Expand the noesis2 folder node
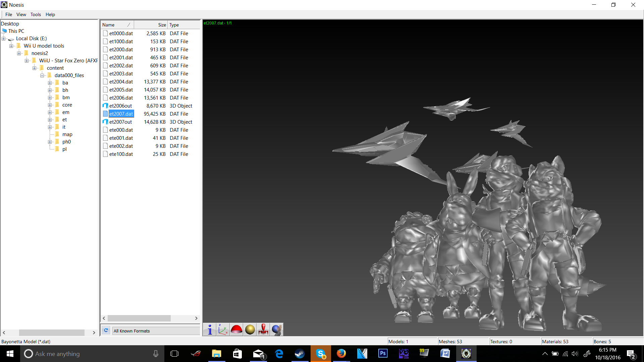Screen dimensions: 644x362 (19, 53)
